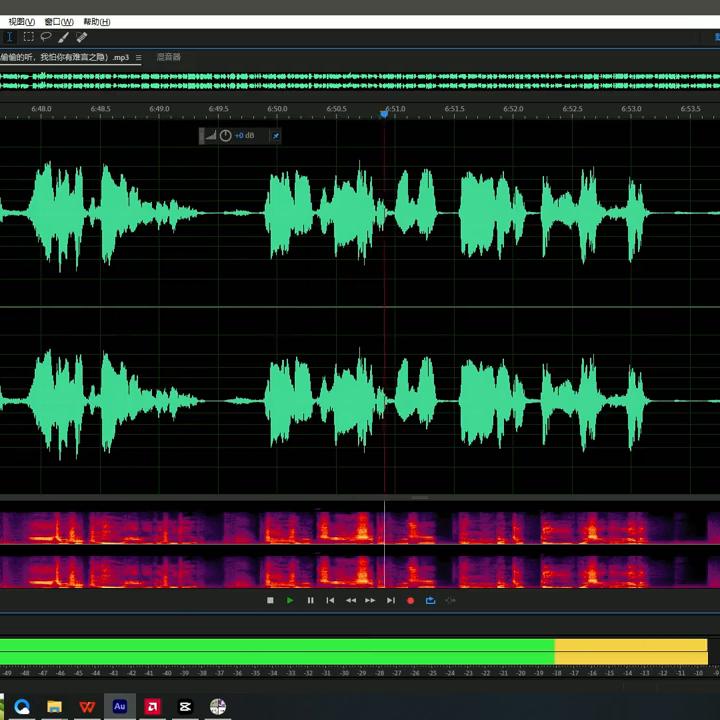Switch to the 混音器 (Mixer) tab
720x720 pixels.
click(x=168, y=58)
